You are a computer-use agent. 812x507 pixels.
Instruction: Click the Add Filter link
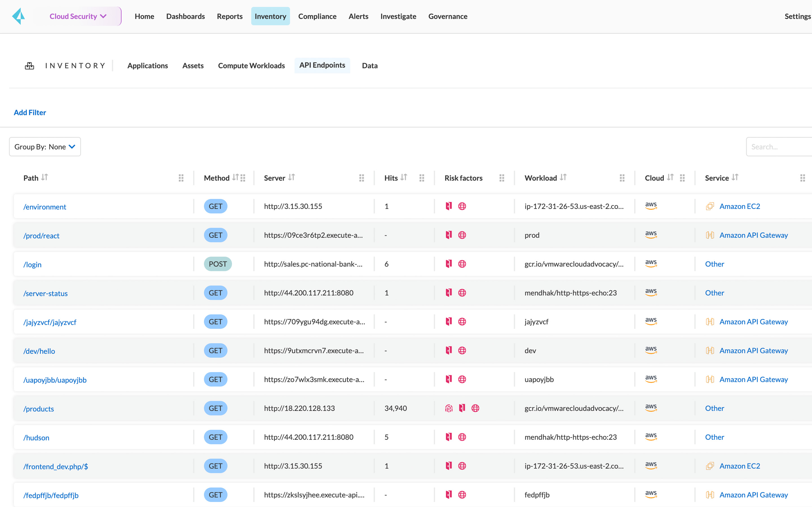[x=30, y=112]
